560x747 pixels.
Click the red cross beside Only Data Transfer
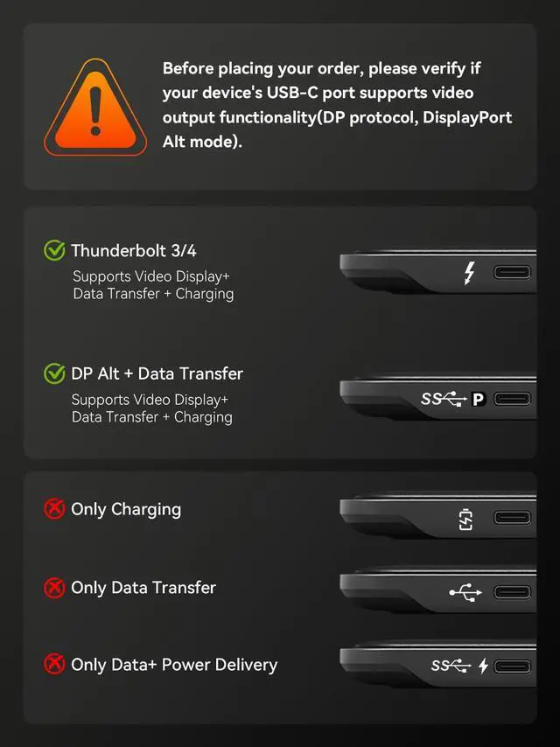point(54,588)
